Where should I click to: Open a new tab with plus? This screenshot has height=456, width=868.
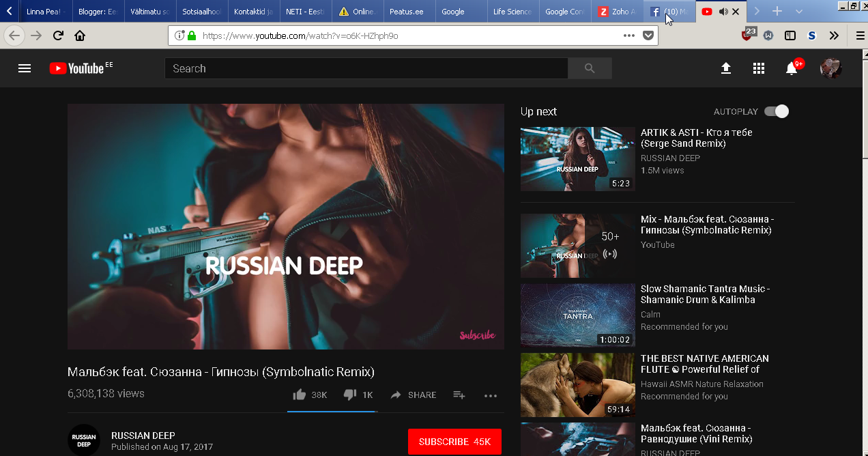coord(777,12)
